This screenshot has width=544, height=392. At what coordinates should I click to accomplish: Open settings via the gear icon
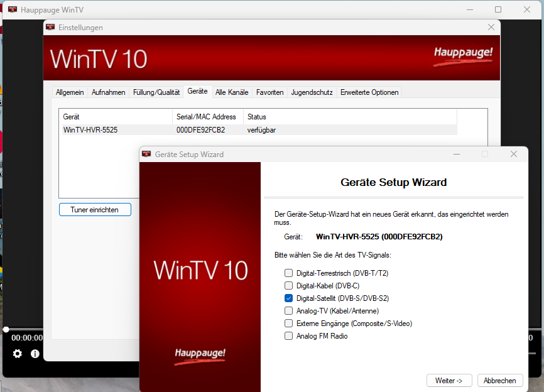coord(18,354)
